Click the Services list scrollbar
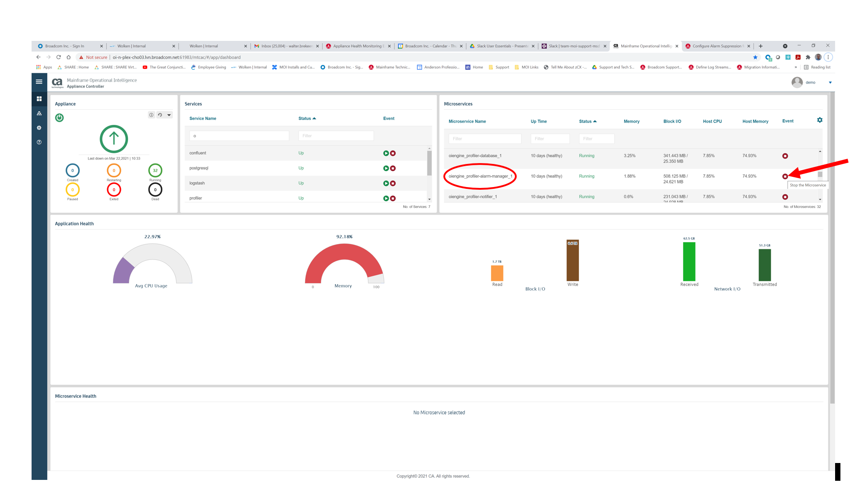This screenshot has height=503, width=868. pos(429,163)
